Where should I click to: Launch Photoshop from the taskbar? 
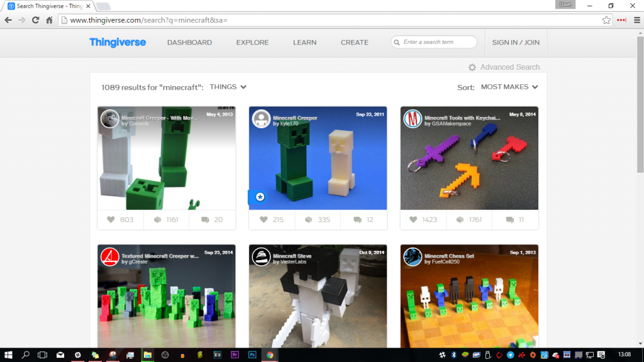pyautogui.click(x=252, y=355)
